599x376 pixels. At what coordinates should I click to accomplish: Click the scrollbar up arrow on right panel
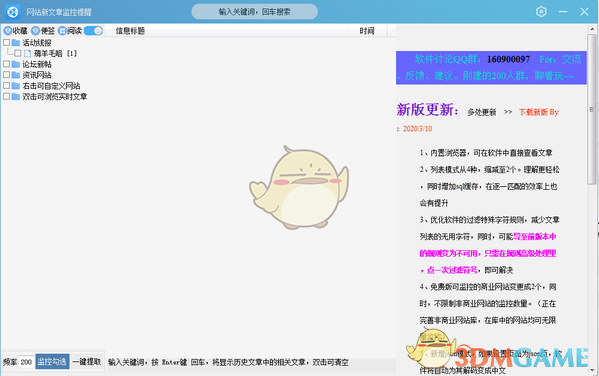tap(591, 29)
